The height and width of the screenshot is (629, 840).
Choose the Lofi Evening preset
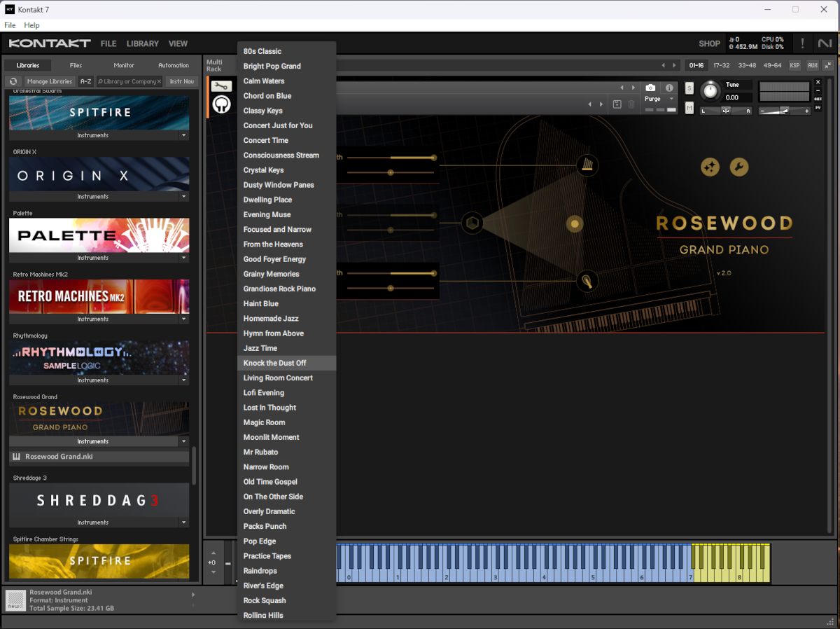pyautogui.click(x=287, y=393)
